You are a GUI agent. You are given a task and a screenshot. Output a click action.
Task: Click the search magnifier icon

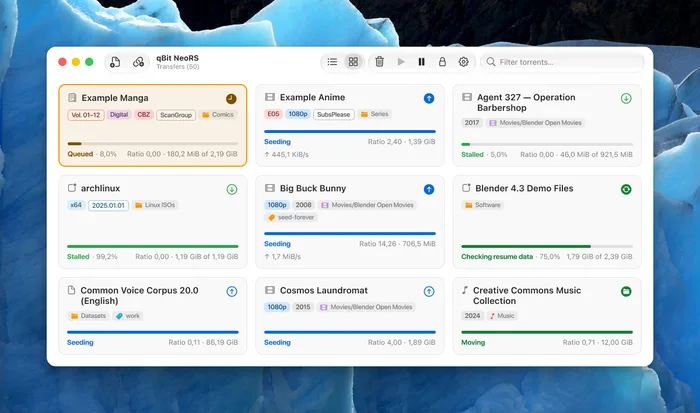(491, 62)
